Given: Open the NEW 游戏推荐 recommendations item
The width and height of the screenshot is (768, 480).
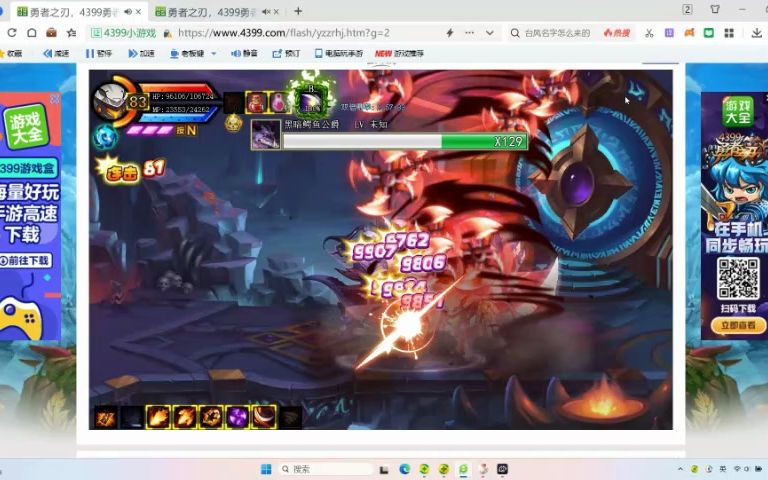Looking at the screenshot, I should tap(399, 53).
